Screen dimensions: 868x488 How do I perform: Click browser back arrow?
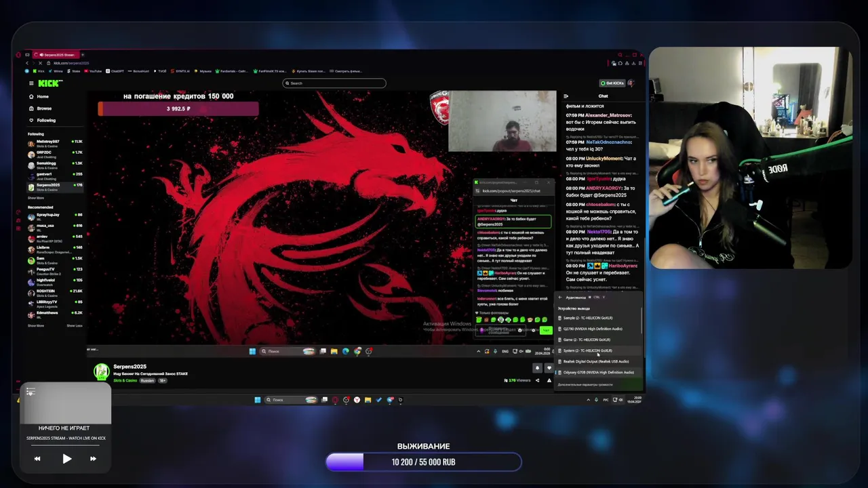28,63
